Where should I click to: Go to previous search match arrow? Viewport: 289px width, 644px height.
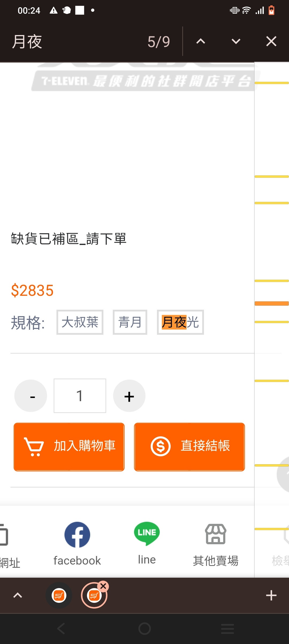(x=201, y=41)
